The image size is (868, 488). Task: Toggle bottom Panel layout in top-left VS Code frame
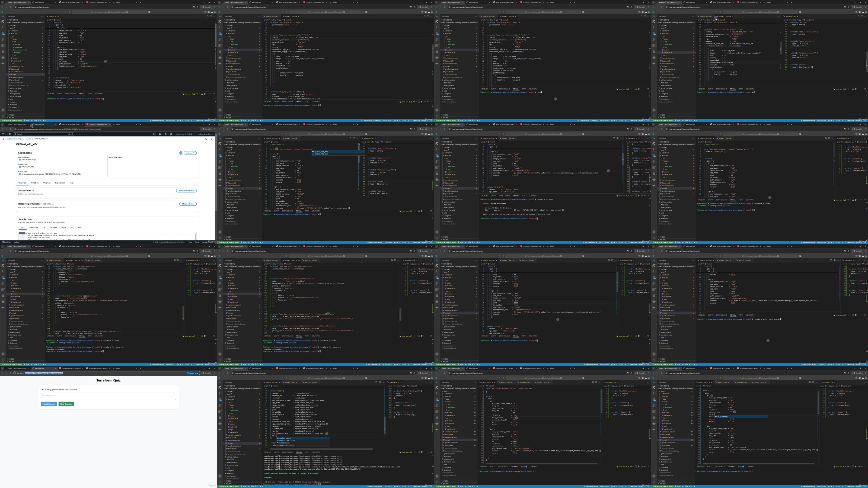coord(212,12)
